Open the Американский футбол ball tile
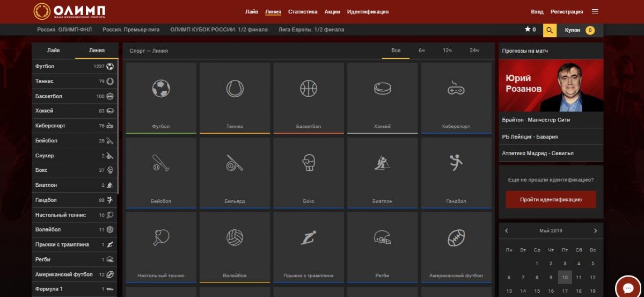 [x=456, y=248]
